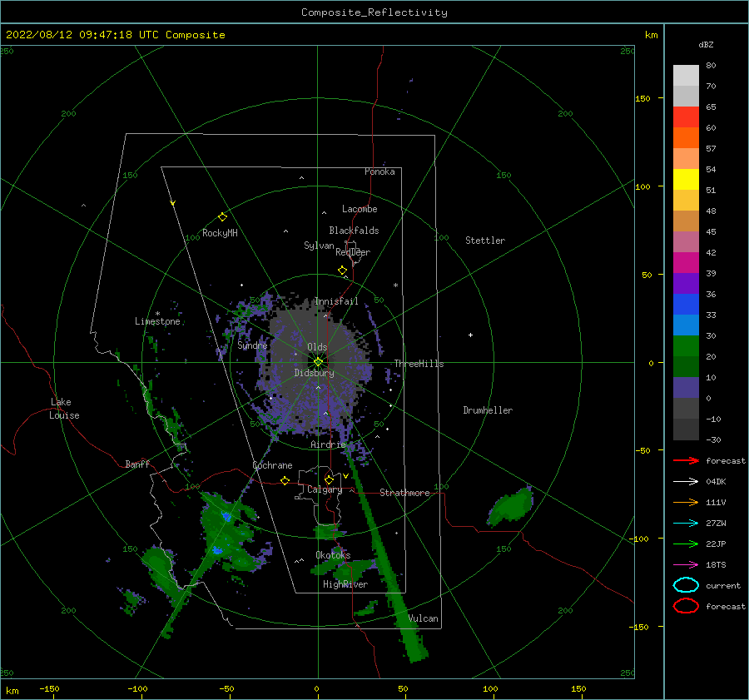Click the yellow 54-51 dBZ color swatch

click(686, 180)
